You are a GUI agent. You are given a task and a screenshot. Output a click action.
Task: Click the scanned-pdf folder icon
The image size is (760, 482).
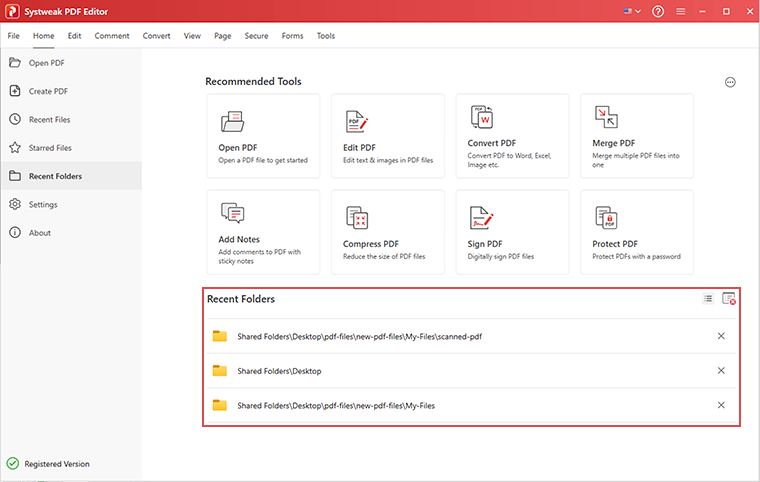[220, 336]
